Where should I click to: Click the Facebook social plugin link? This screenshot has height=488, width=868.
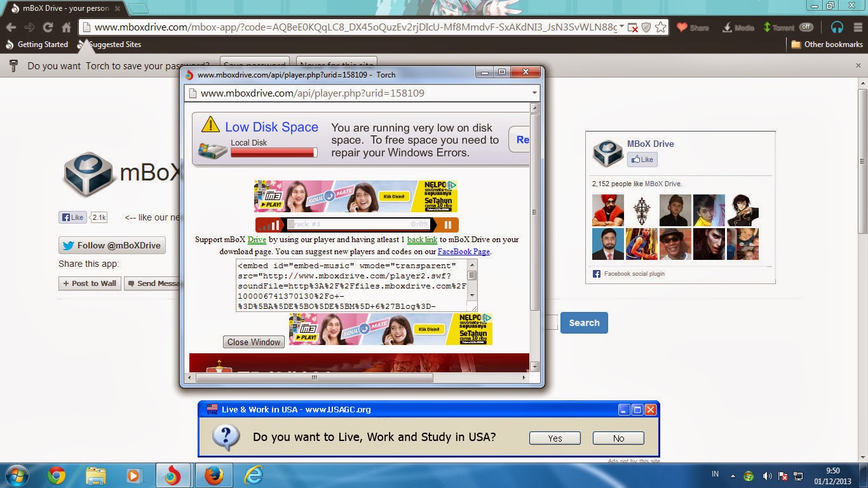tap(634, 274)
